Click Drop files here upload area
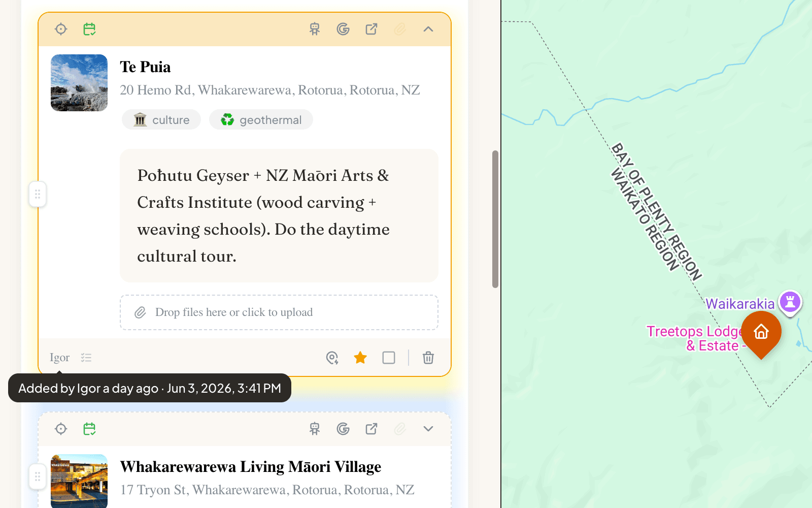Viewport: 812px width, 508px height. coord(279,312)
